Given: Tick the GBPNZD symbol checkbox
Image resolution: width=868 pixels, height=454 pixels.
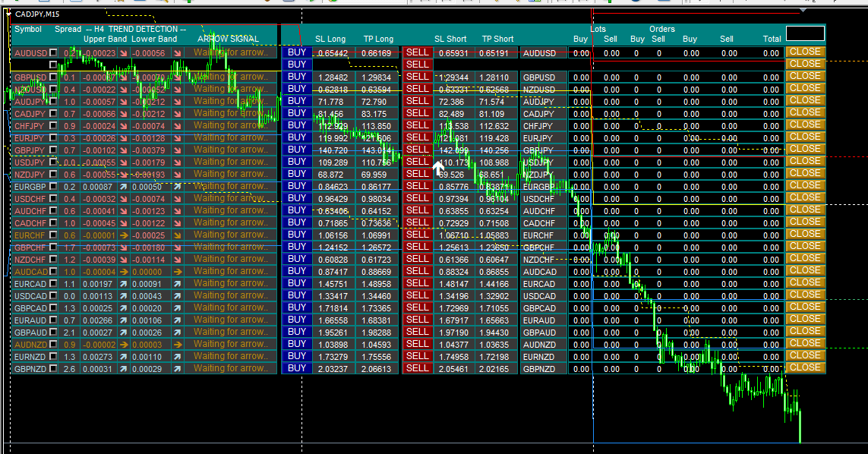Looking at the screenshot, I should (53, 369).
